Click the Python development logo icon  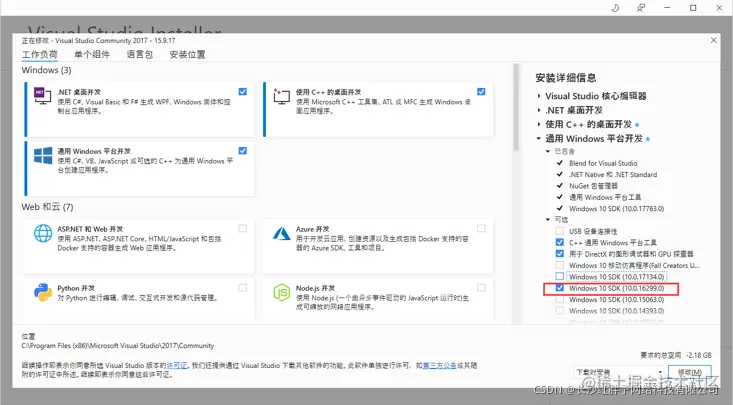tap(43, 292)
